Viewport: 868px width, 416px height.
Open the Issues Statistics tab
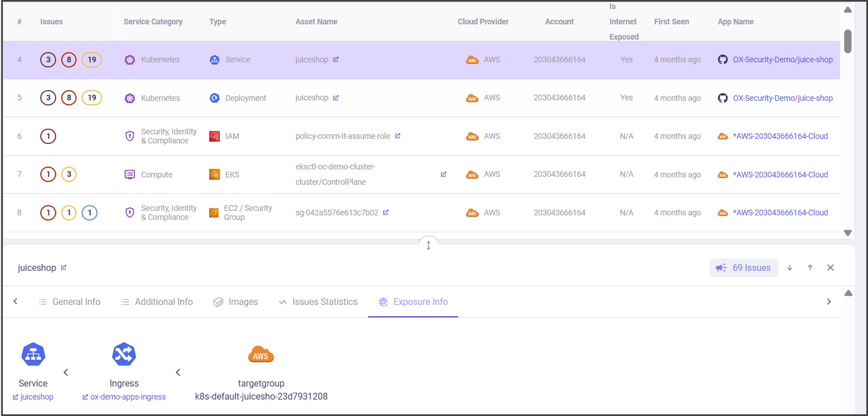click(x=318, y=302)
